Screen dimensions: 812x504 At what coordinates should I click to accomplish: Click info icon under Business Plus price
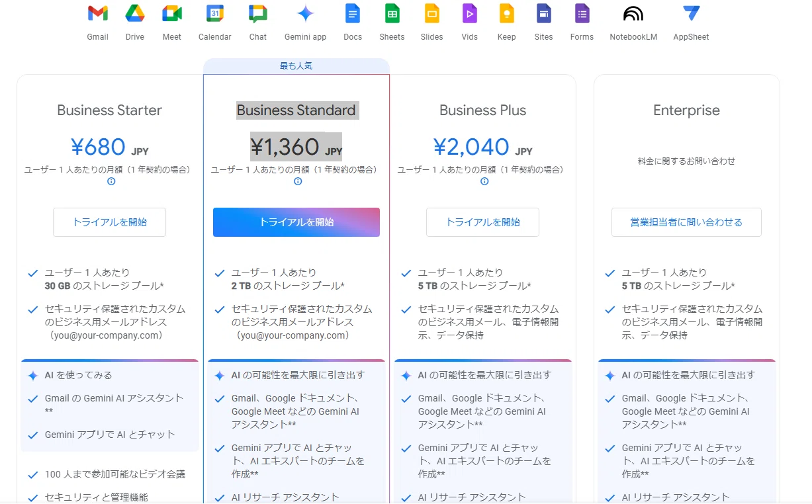(484, 181)
